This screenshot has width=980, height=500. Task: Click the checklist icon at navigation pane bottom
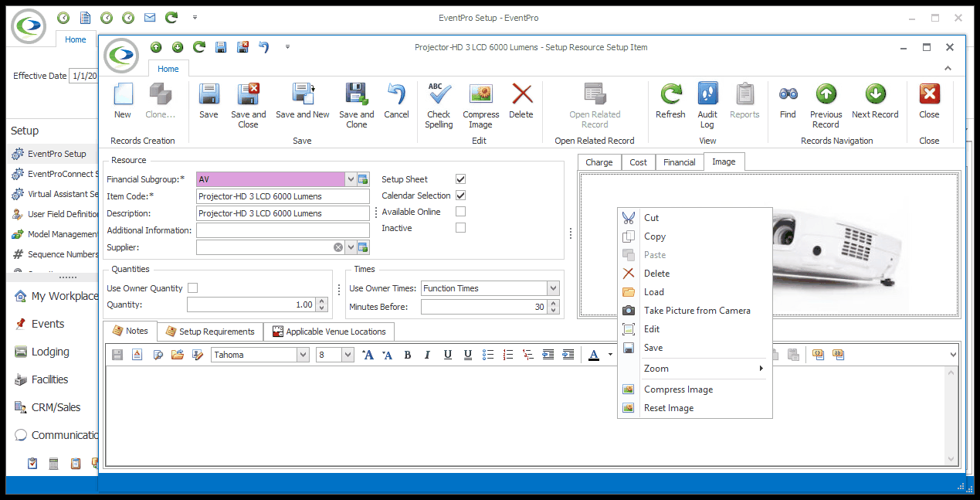(x=32, y=464)
